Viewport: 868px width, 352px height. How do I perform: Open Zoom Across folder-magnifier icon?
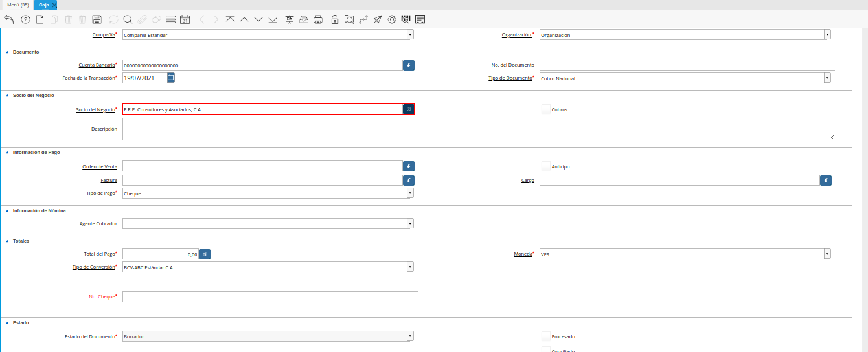click(348, 19)
